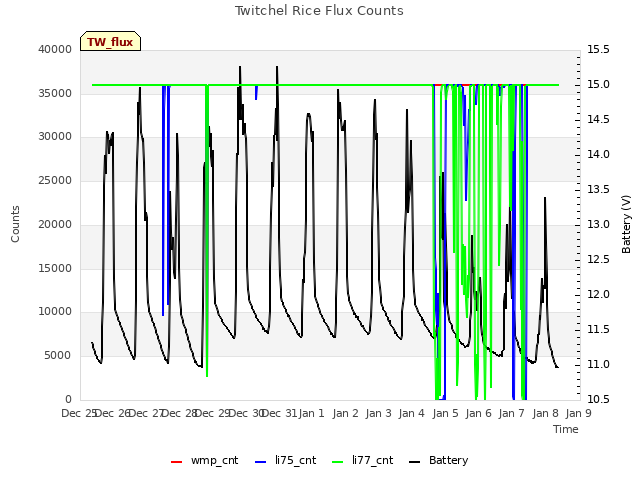640x480 pixels.
Task: Click the 10.5 battery axis tick label
Action: coord(598,400)
